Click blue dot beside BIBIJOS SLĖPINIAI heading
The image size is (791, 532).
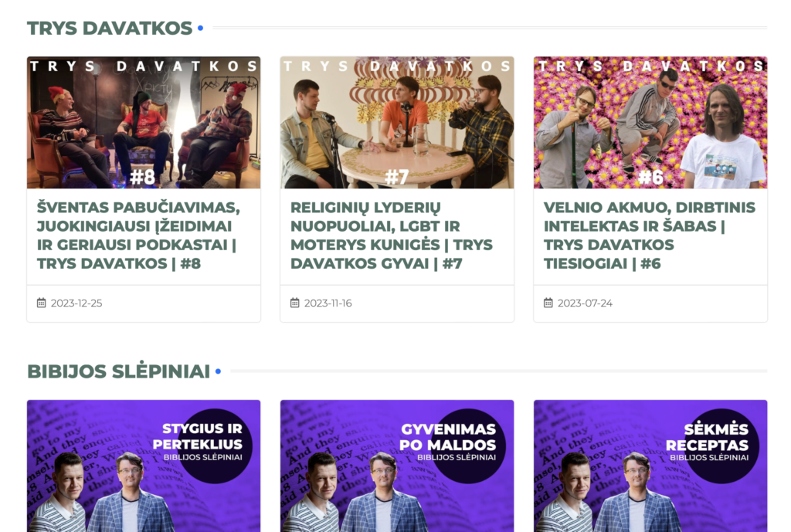218,371
